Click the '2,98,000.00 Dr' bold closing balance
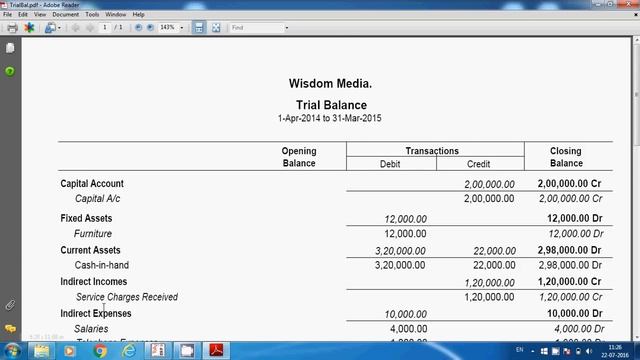The width and height of the screenshot is (640, 360). pyautogui.click(x=569, y=250)
